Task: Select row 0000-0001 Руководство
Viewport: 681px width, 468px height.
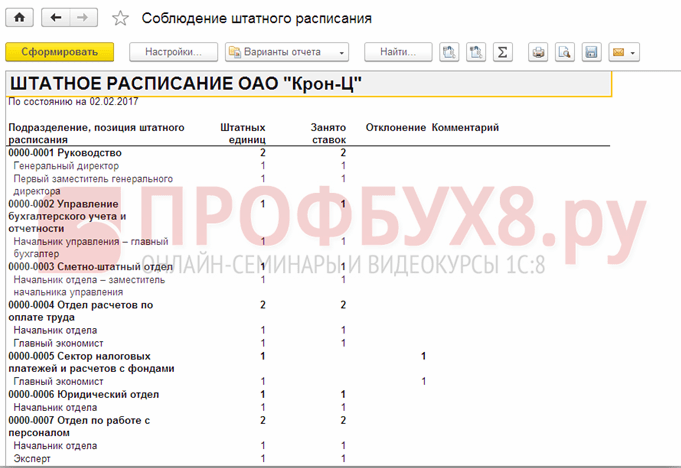Action: (65, 153)
